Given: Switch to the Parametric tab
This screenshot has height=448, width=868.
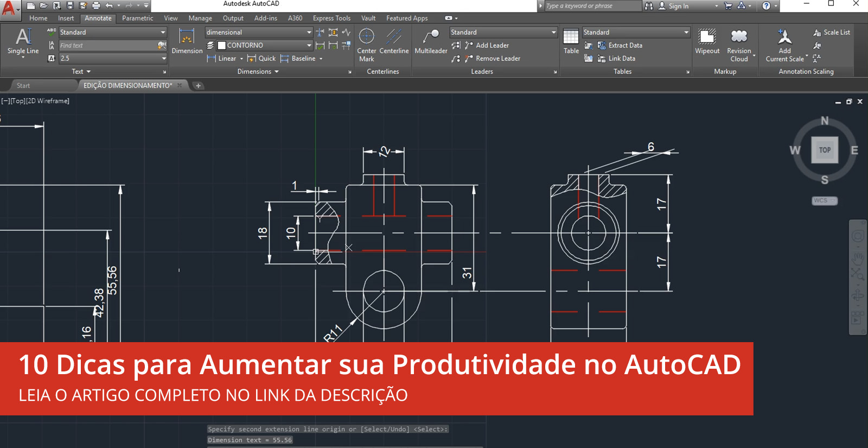Looking at the screenshot, I should [138, 18].
